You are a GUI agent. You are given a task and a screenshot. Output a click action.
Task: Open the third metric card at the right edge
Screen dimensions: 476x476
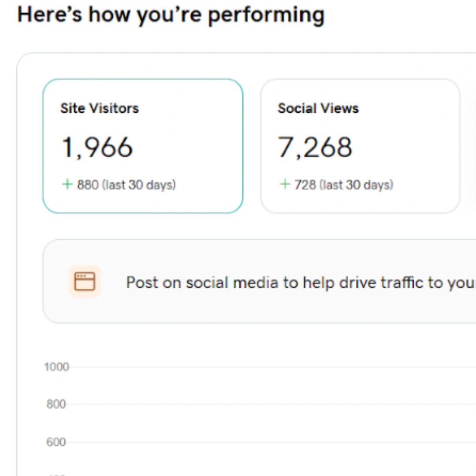tap(474, 145)
